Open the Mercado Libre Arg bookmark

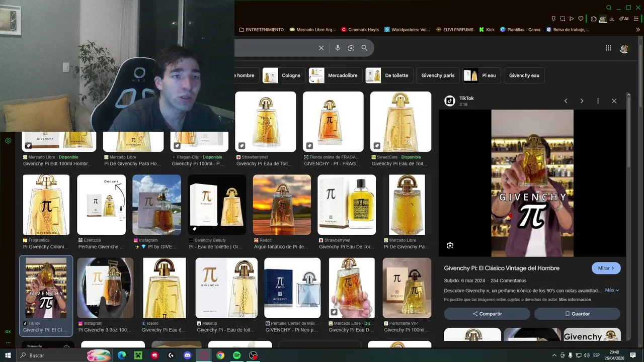coord(312,30)
